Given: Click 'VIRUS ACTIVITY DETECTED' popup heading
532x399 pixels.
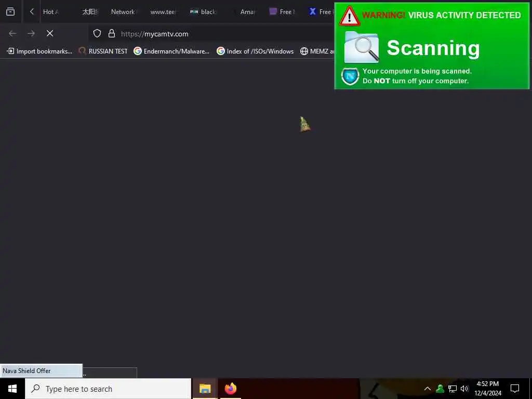Looking at the screenshot, I should pyautogui.click(x=464, y=15).
